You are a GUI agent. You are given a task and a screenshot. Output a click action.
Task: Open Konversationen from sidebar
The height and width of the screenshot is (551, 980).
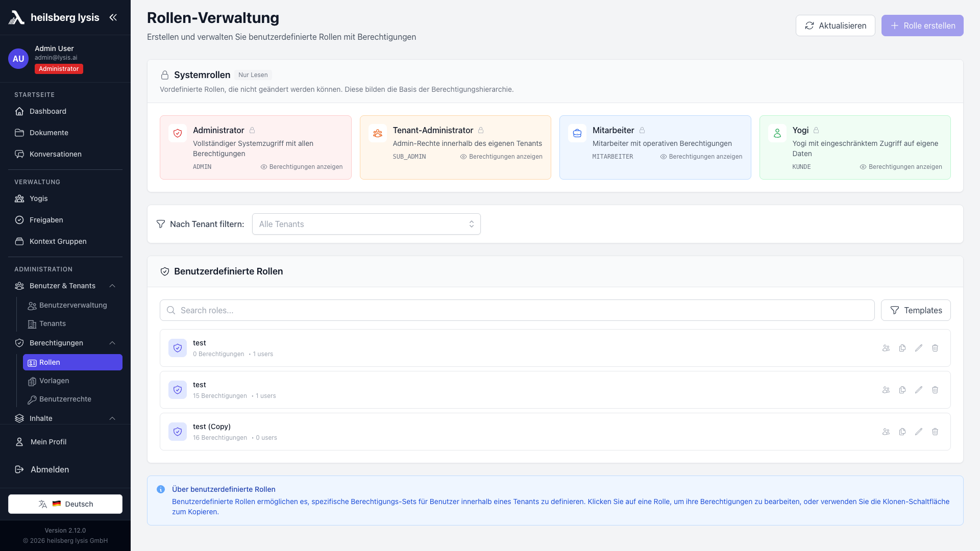65,154
